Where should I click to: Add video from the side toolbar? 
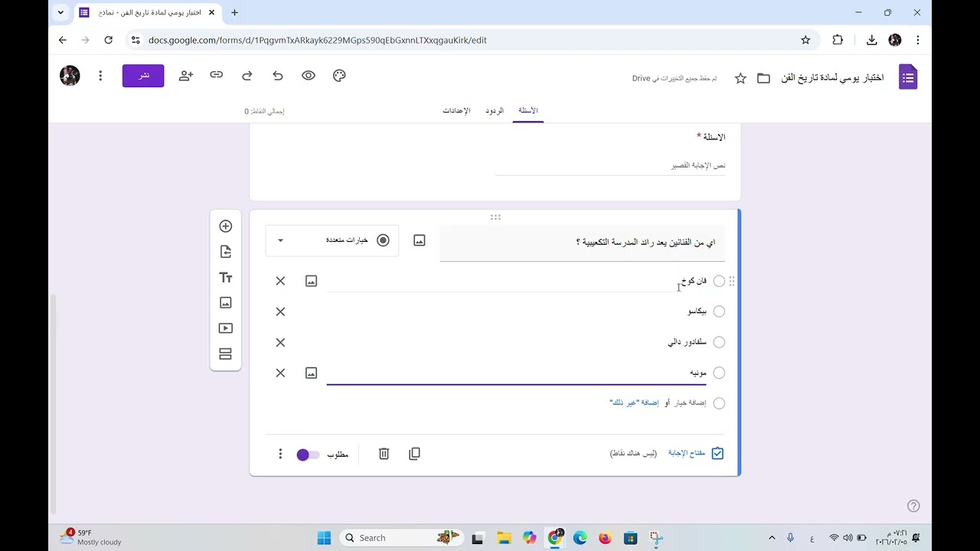click(225, 328)
